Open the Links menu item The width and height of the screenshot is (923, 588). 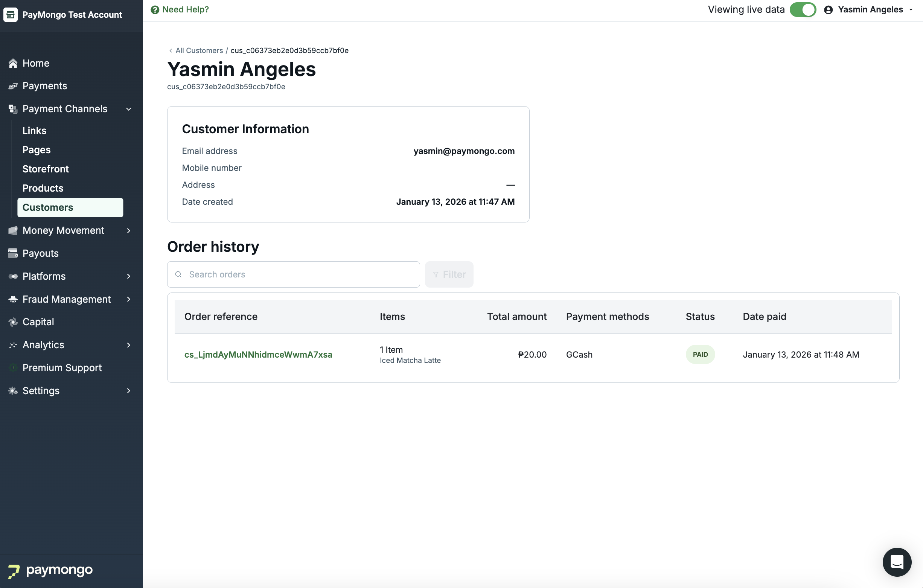35,131
